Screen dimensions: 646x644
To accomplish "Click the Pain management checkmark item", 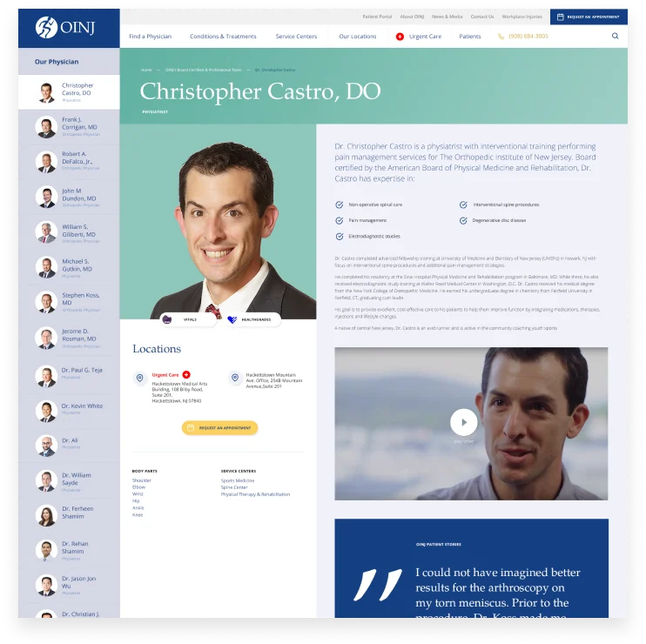I will [x=339, y=220].
